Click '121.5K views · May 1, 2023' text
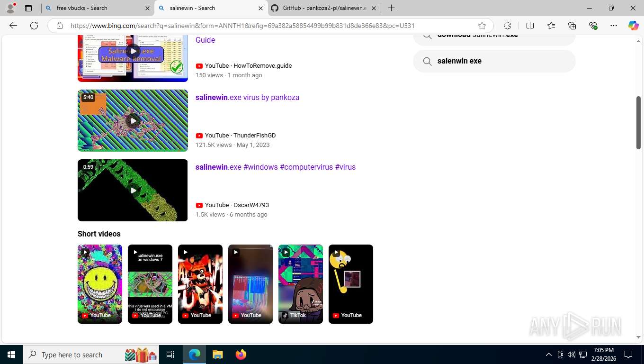The image size is (644, 364). pyautogui.click(x=233, y=145)
